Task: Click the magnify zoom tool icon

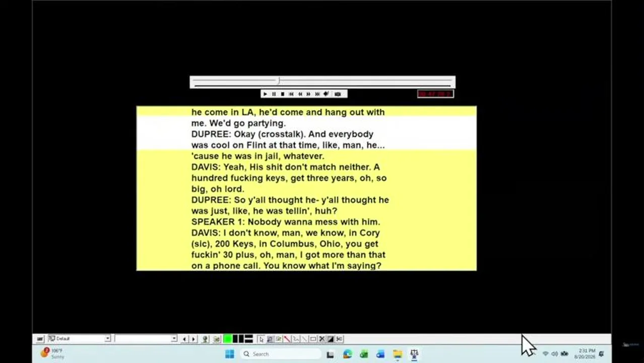Action: [270, 339]
